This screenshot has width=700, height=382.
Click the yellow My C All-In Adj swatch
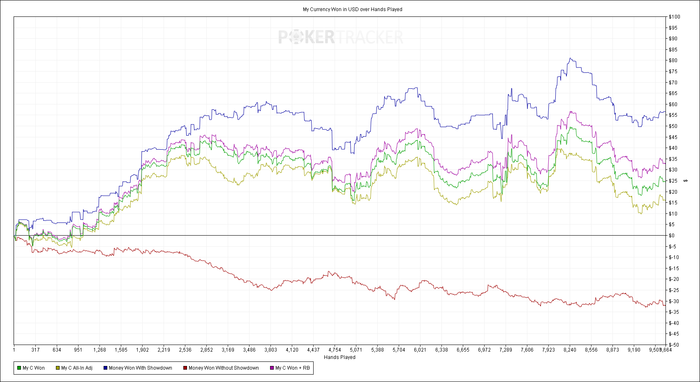[x=58, y=368]
